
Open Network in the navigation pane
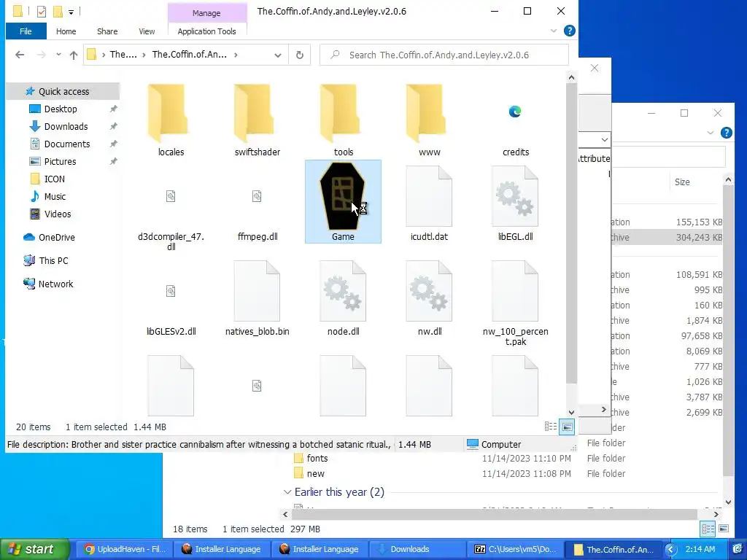(55, 284)
